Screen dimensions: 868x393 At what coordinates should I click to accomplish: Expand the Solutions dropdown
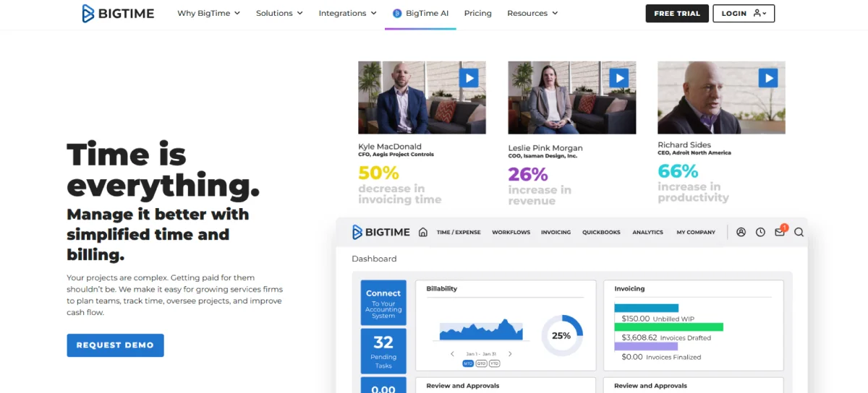tap(279, 13)
